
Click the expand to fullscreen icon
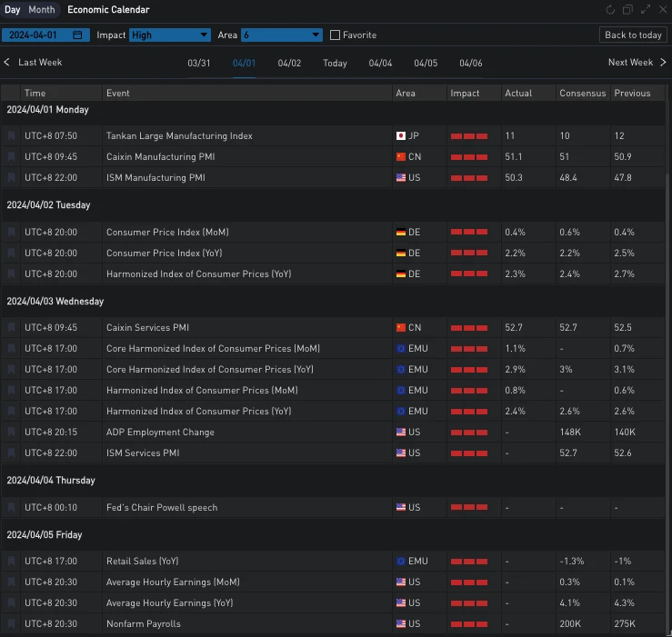(646, 10)
